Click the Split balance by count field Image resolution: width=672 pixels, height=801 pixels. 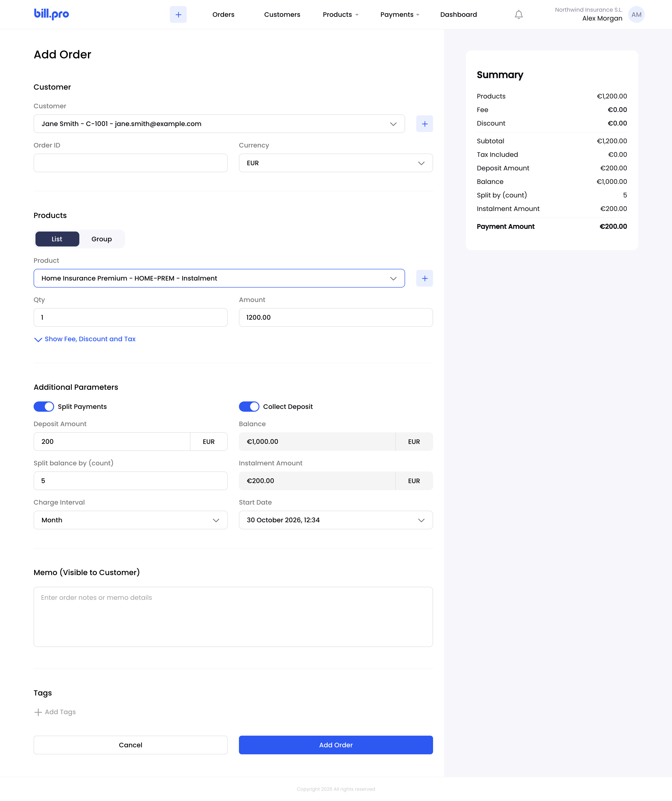[x=130, y=481]
